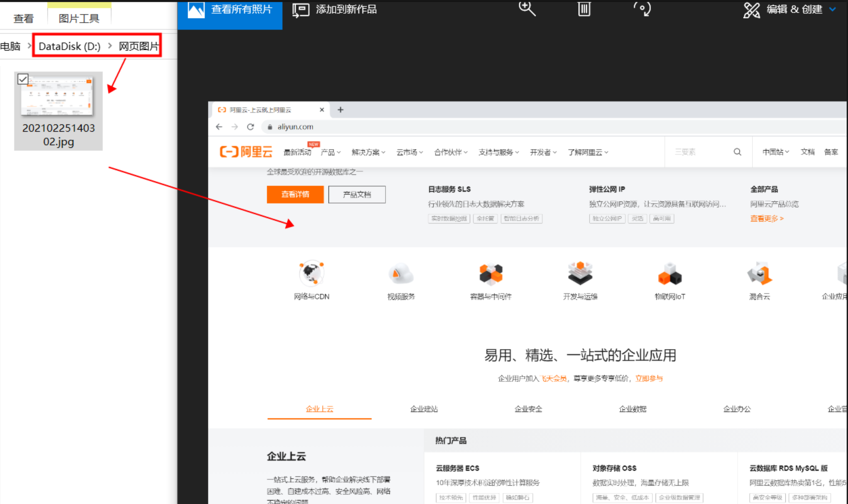Switch to the 图片工具 (Picture Tools) ribbon tab

tap(79, 18)
